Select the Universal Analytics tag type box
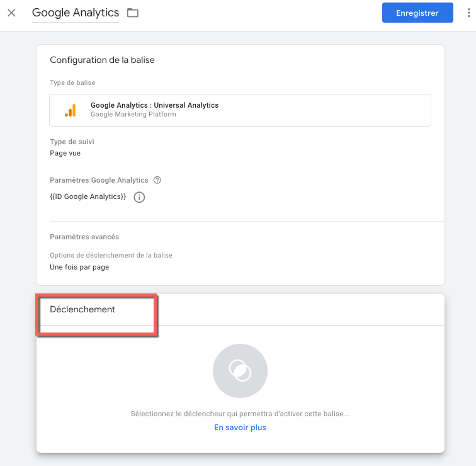The image size is (476, 466). pyautogui.click(x=240, y=110)
